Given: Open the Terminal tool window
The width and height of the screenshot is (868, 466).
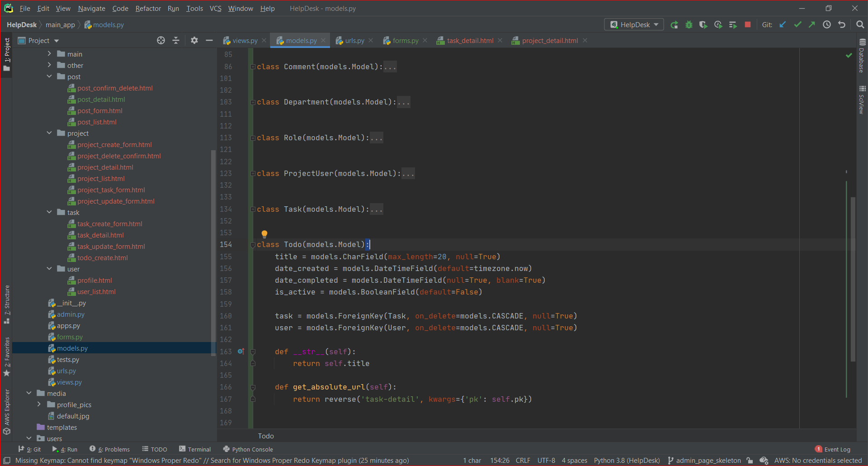Looking at the screenshot, I should (195, 449).
